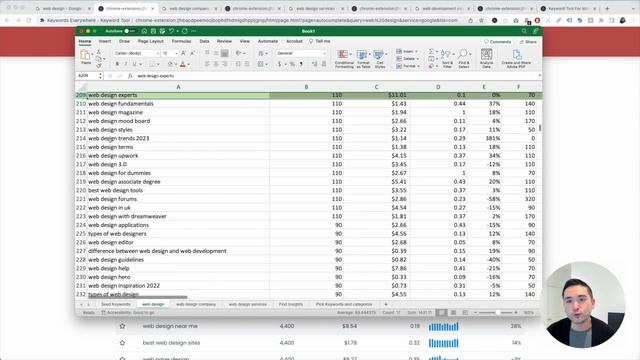Click the Home icon in title bar
640x360 pixels.
click(144, 31)
